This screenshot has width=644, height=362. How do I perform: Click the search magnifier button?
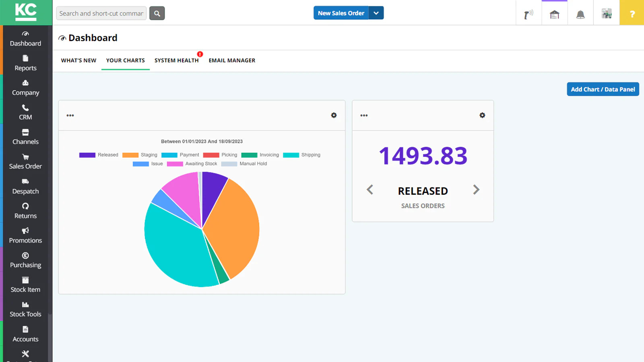coord(157,13)
